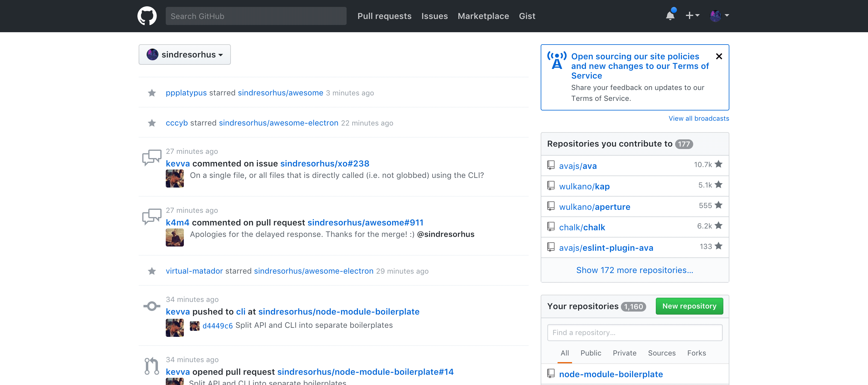Viewport: 868px width, 385px height.
Task: Open the cli branch link
Action: point(241,312)
